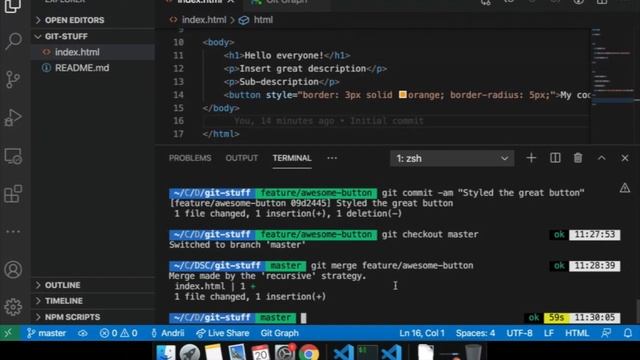Select the TERMINAL tab
The height and width of the screenshot is (360, 640).
tap(292, 158)
